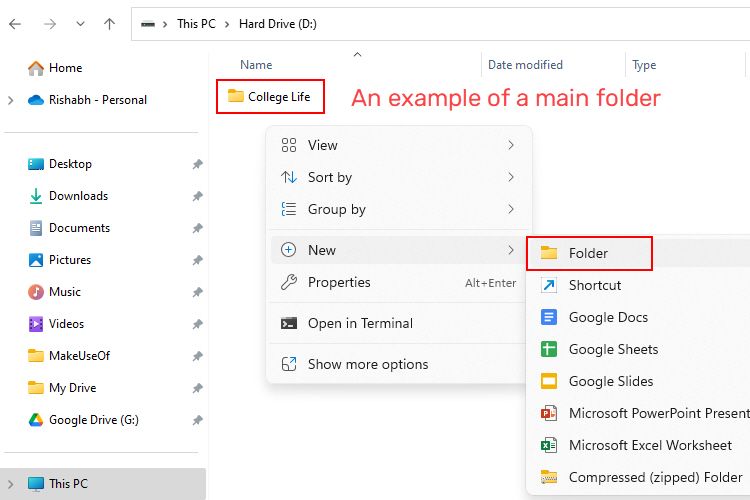
Task: Expand the View submenu
Action: [x=322, y=145]
